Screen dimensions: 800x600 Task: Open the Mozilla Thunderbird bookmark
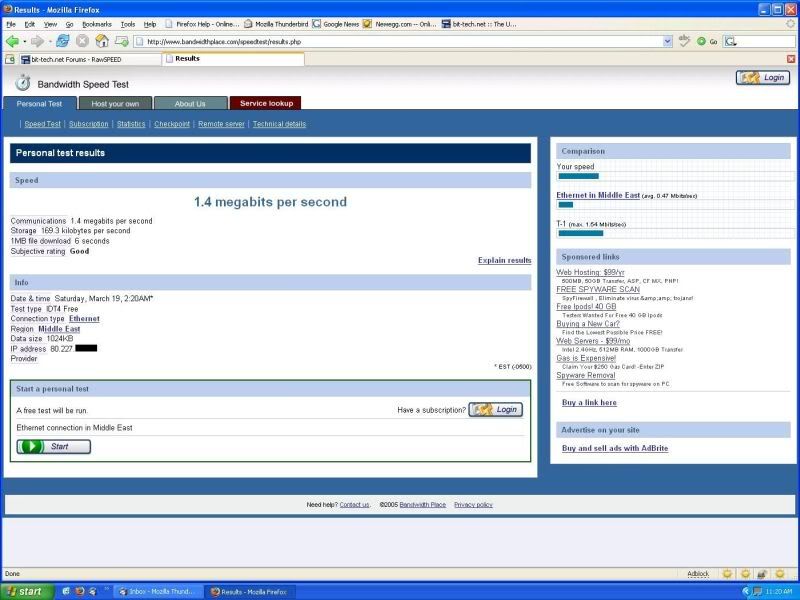[x=276, y=24]
